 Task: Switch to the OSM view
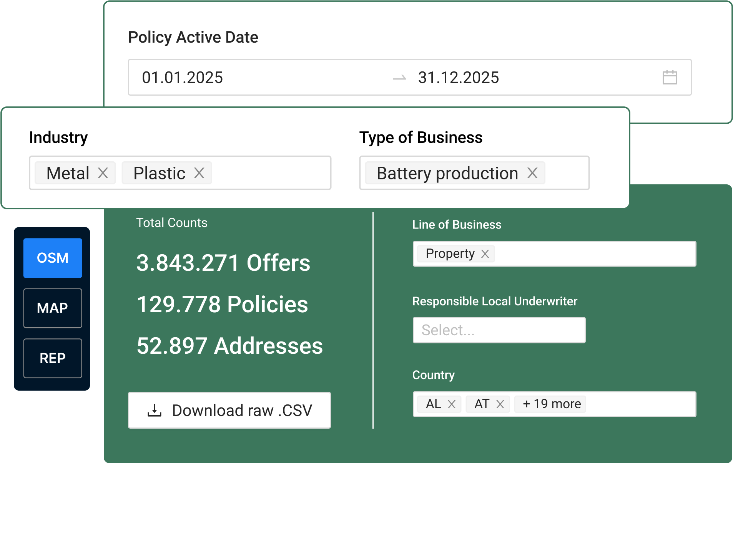coord(53,258)
